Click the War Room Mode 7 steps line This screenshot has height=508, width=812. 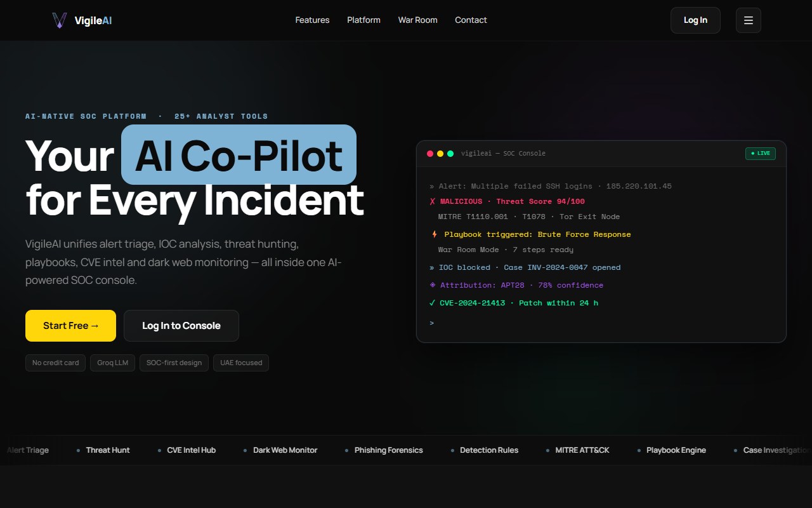[x=506, y=250]
